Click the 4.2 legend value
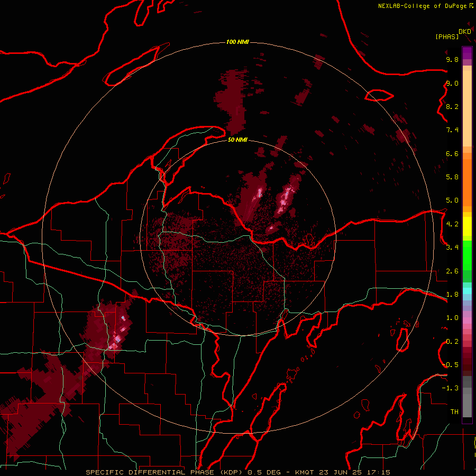This screenshot has height=476, width=476. tap(452, 224)
